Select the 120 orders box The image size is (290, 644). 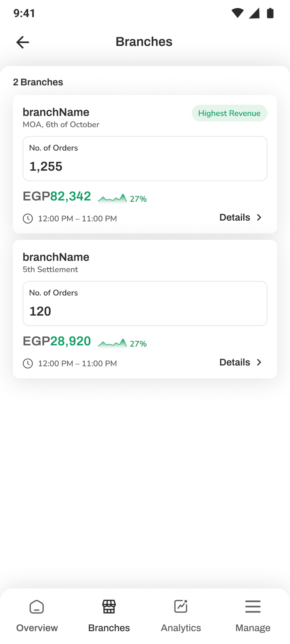[145, 304]
